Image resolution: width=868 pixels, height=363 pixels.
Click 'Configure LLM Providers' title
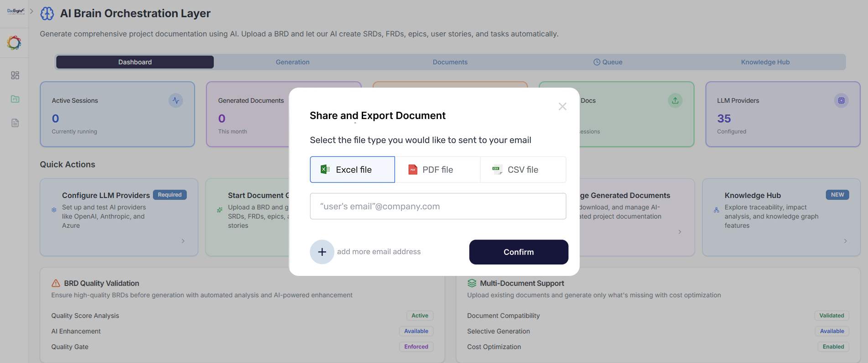(x=106, y=195)
